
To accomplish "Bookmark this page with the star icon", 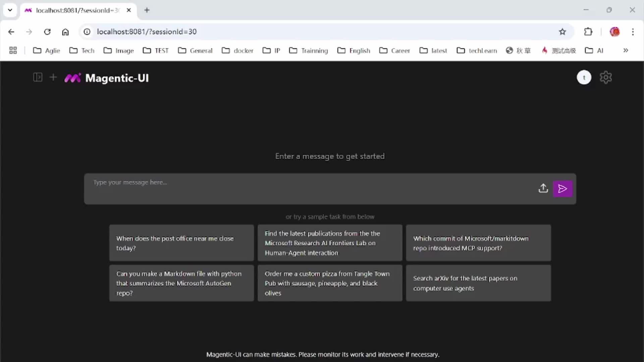I will (x=562, y=32).
